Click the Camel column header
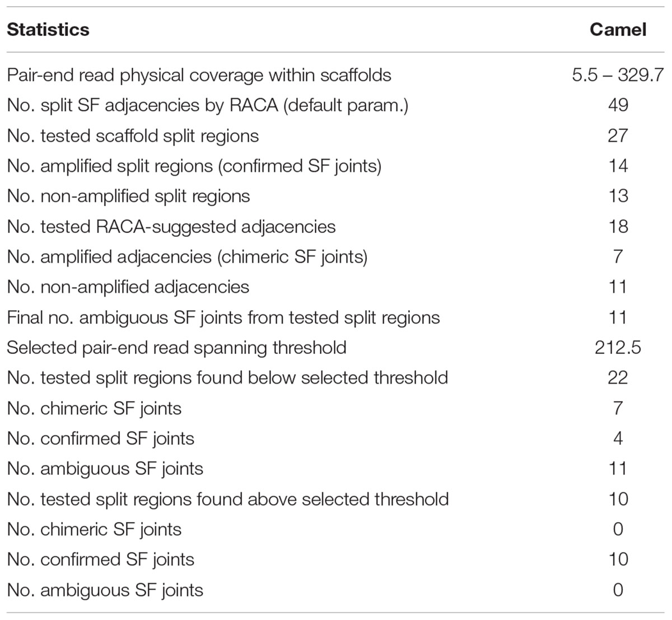 pyautogui.click(x=618, y=29)
